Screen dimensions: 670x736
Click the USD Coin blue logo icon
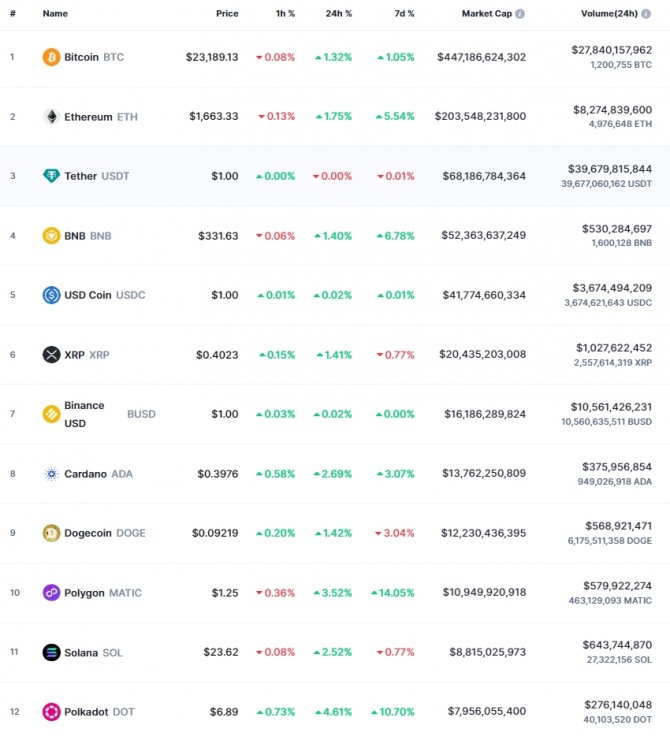pos(51,295)
